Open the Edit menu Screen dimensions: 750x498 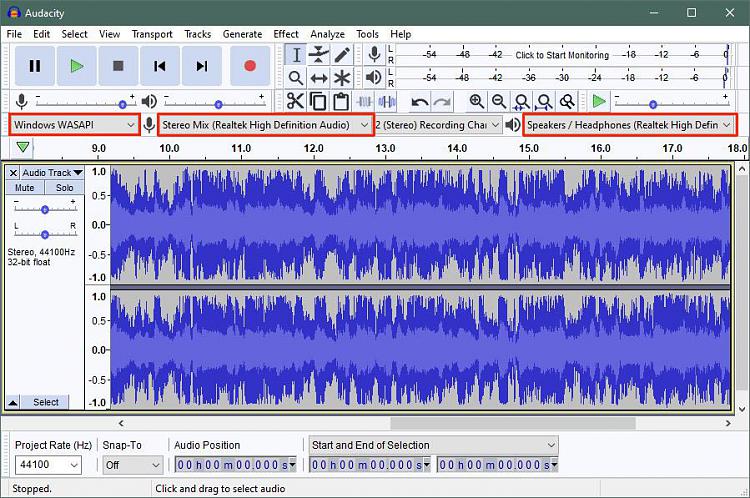41,34
